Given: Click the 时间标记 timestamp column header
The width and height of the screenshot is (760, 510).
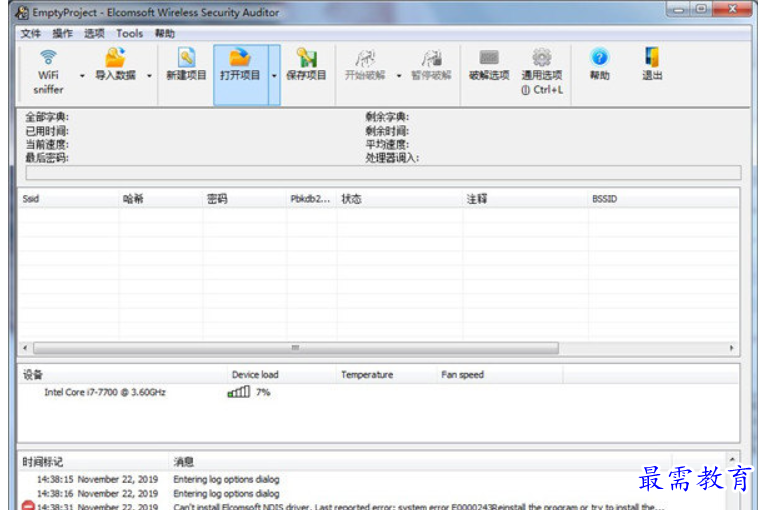Looking at the screenshot, I should point(93,462).
